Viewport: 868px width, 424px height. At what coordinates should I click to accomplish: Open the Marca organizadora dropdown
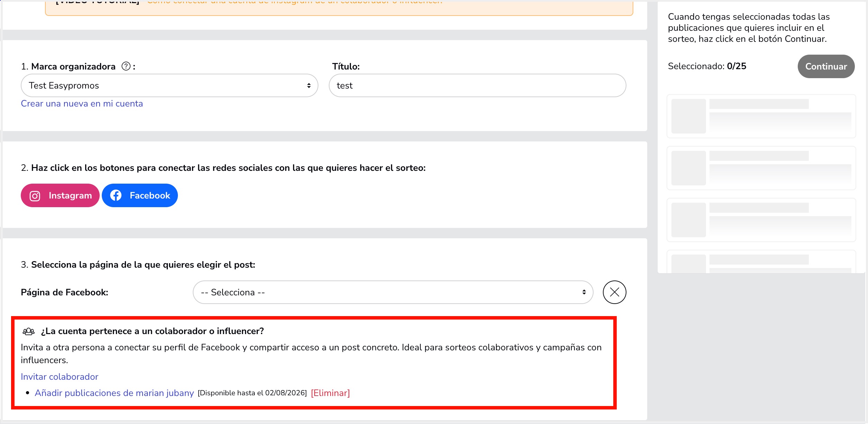169,85
